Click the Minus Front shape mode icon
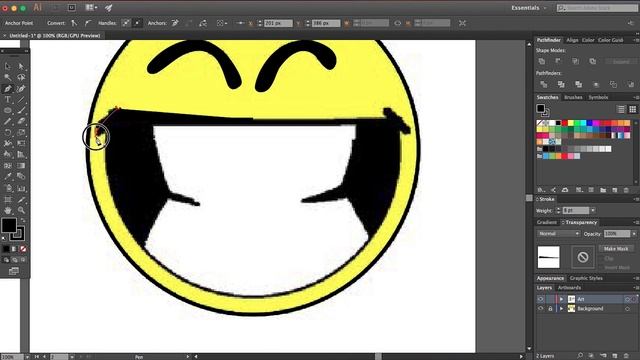This screenshot has height=360, width=640. coord(558,62)
